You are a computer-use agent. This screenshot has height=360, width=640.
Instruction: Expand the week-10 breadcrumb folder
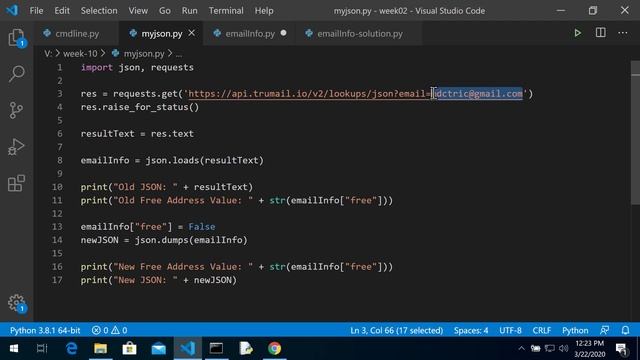pos(80,53)
